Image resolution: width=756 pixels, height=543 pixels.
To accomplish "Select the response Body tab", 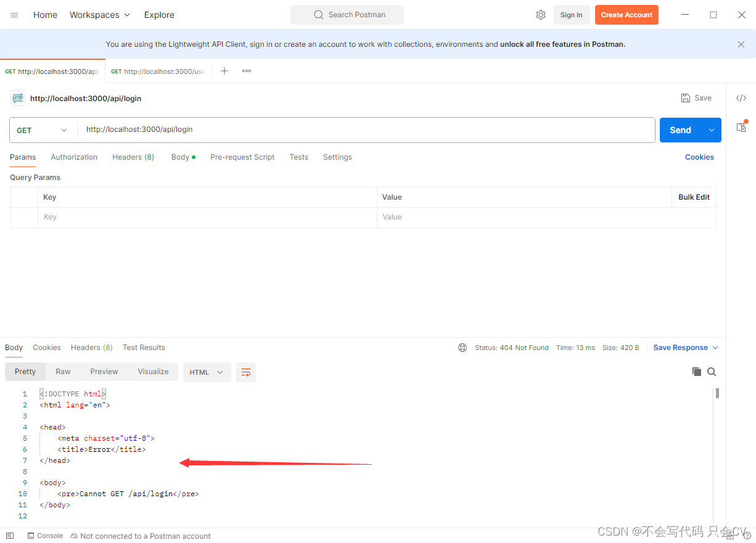I will coord(14,348).
